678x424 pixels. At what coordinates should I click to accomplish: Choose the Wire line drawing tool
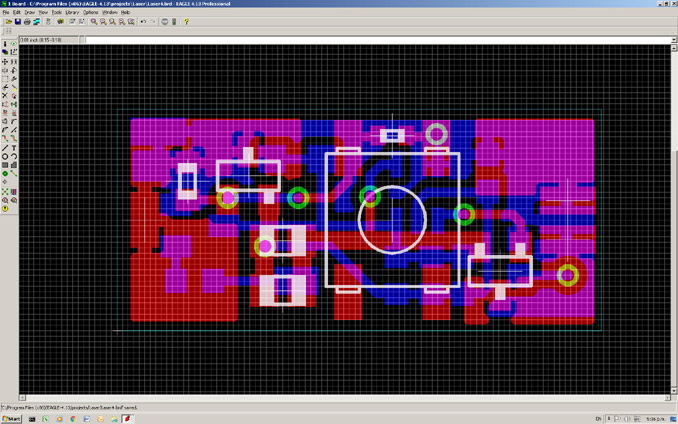click(5, 148)
